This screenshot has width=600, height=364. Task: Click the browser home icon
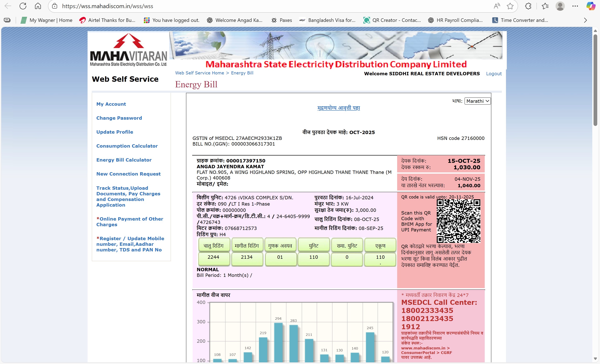point(38,6)
